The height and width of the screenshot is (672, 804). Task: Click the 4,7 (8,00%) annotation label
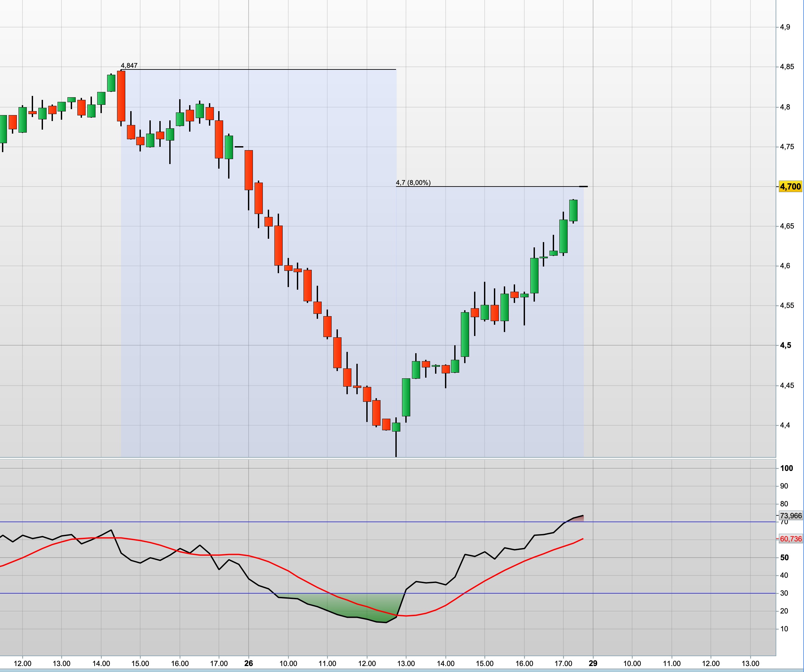point(413,183)
